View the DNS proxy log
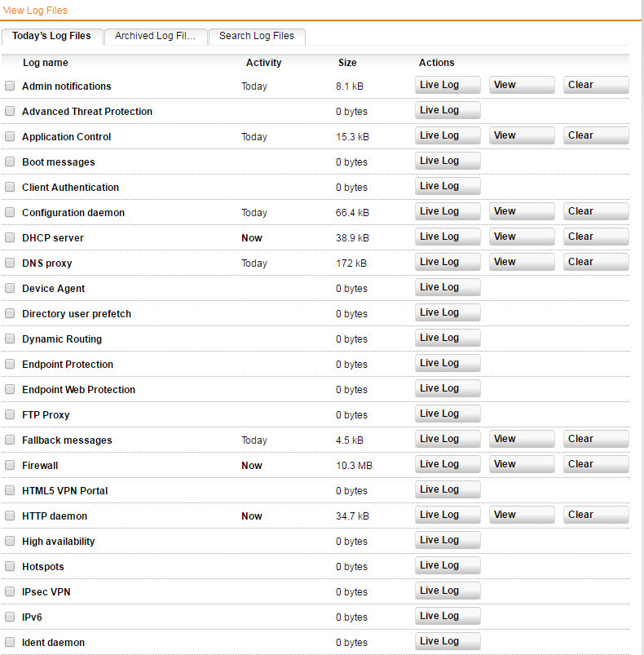644x655 pixels. (522, 262)
